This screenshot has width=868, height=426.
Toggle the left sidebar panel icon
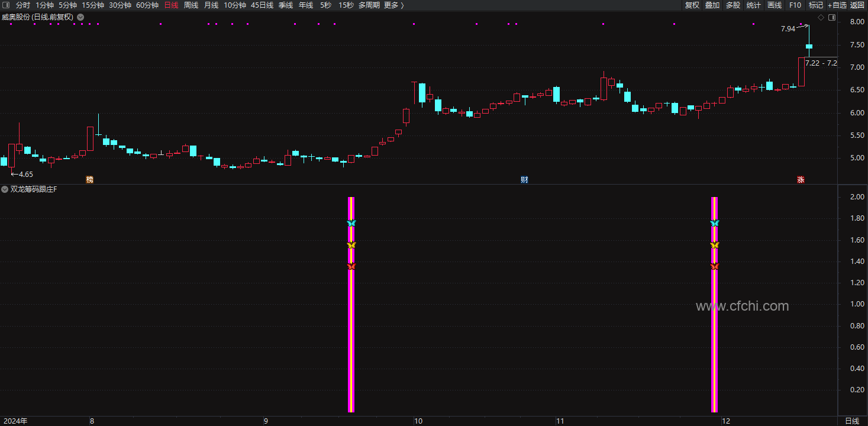tap(6, 5)
